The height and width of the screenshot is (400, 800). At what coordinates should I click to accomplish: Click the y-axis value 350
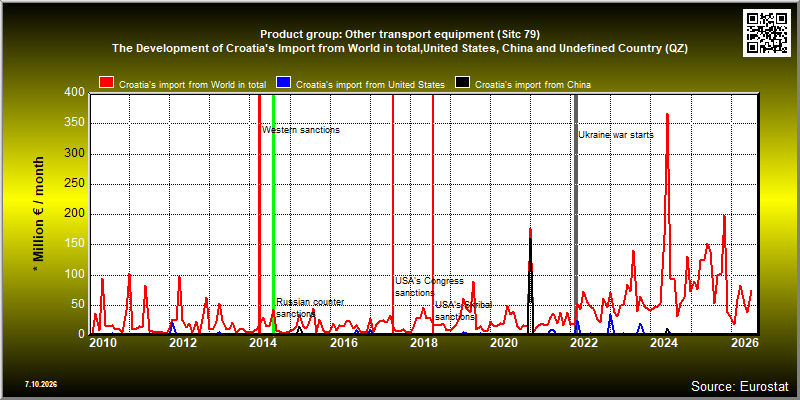(x=74, y=123)
